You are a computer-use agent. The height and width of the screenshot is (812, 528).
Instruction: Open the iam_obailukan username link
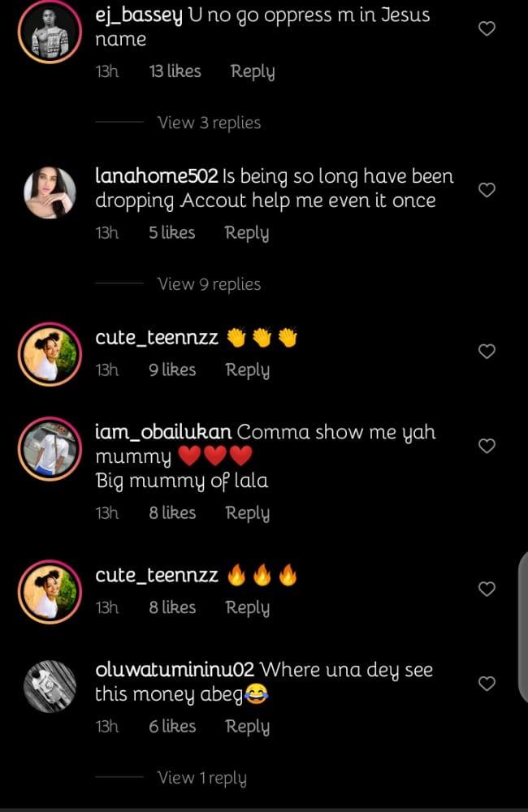(163, 432)
